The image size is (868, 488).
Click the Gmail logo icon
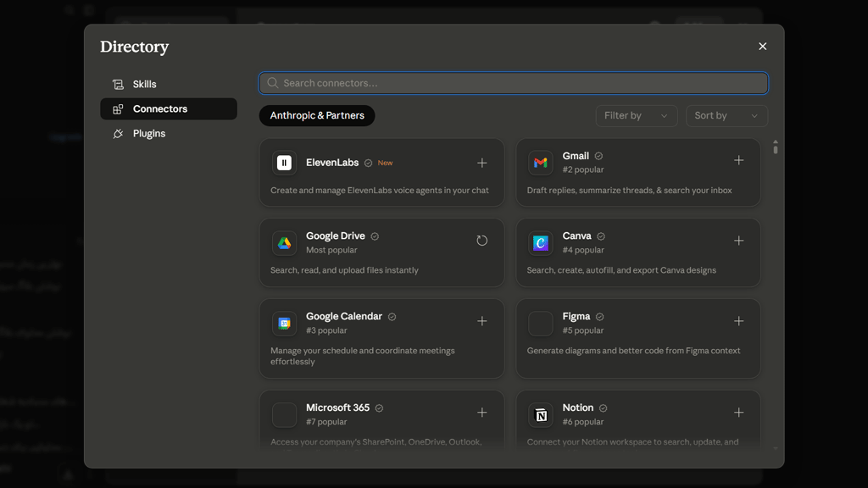(x=540, y=163)
